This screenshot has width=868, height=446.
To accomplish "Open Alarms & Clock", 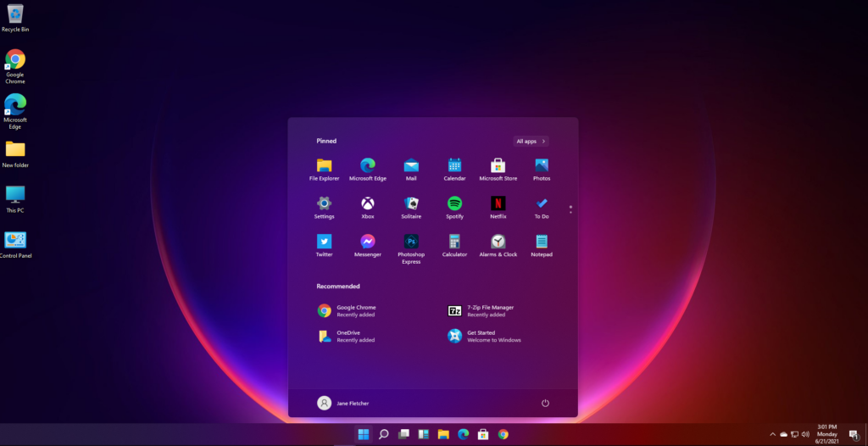I will [x=498, y=247].
